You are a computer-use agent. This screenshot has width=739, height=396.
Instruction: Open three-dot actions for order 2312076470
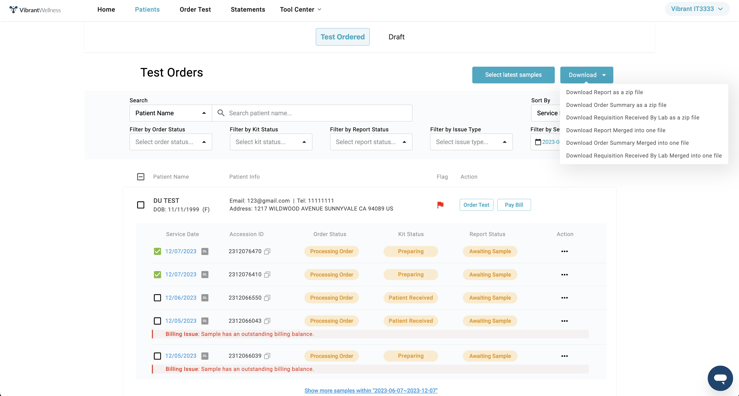[565, 252]
